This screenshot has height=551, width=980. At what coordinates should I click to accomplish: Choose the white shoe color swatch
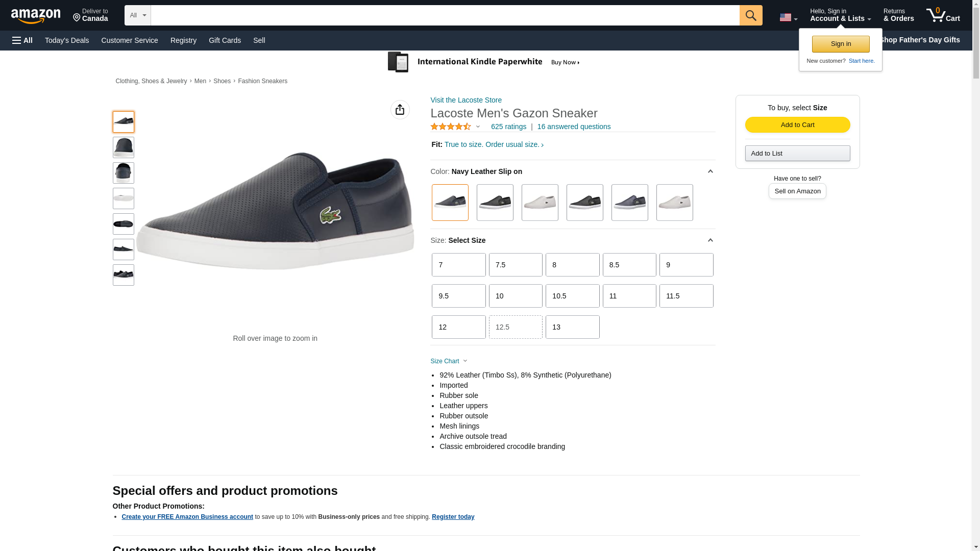click(540, 203)
